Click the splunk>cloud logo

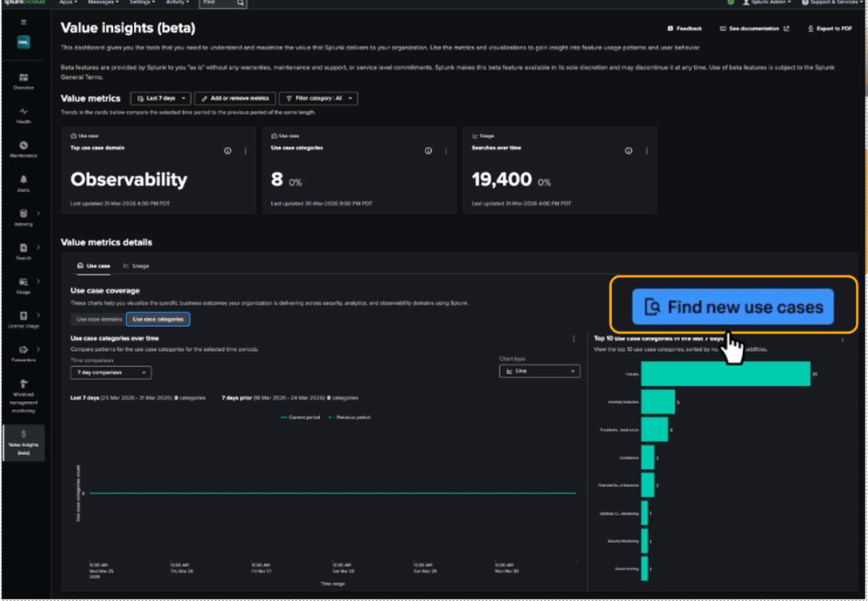click(x=23, y=3)
